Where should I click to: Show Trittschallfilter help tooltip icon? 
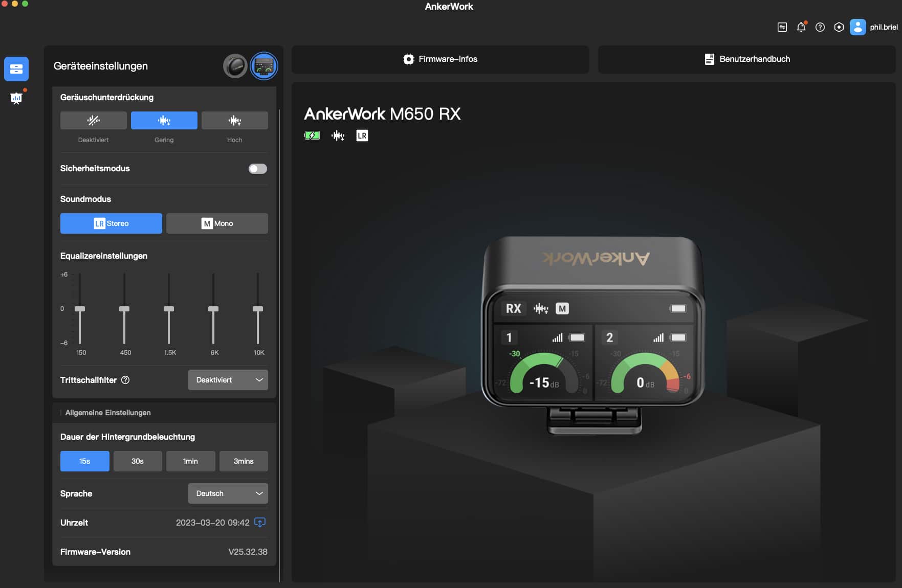click(125, 380)
